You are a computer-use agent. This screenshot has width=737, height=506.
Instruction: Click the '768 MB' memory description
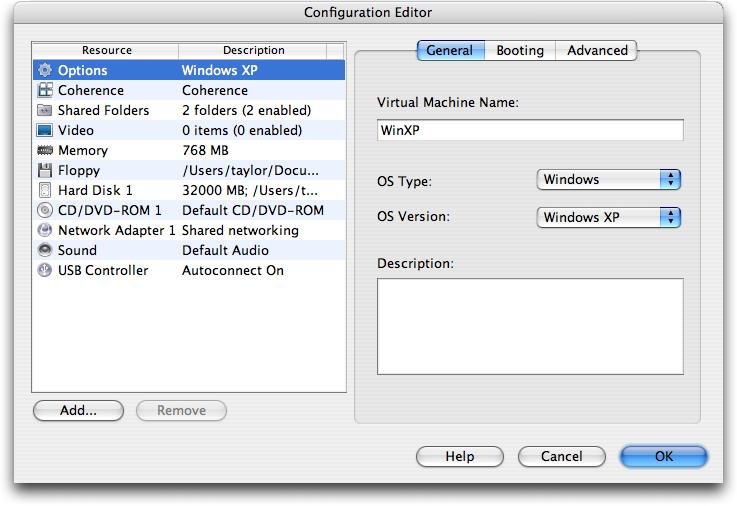205,150
